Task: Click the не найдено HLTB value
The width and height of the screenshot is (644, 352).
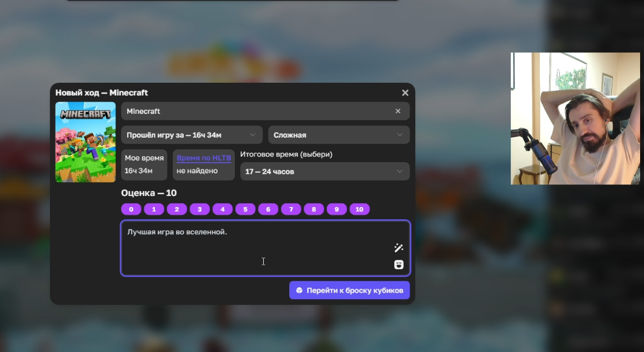Action: 197,171
